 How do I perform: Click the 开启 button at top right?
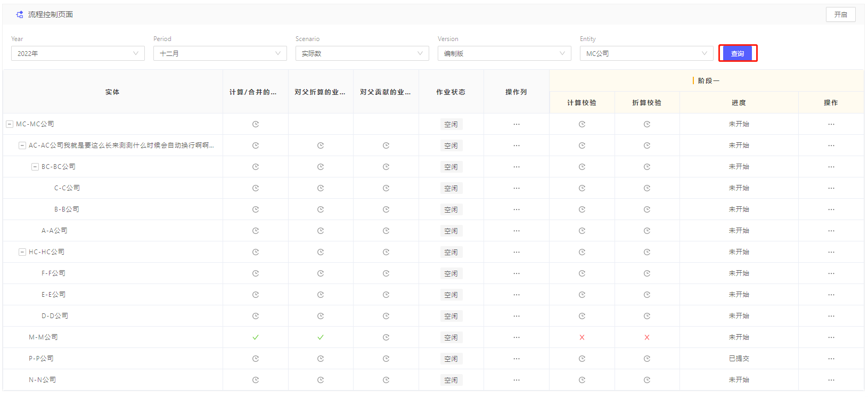coord(840,14)
